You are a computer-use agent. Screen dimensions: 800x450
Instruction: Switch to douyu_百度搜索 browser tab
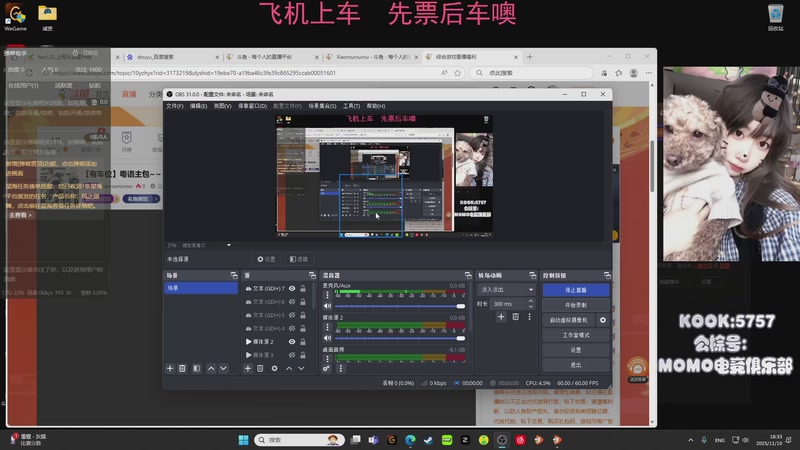pos(171,57)
